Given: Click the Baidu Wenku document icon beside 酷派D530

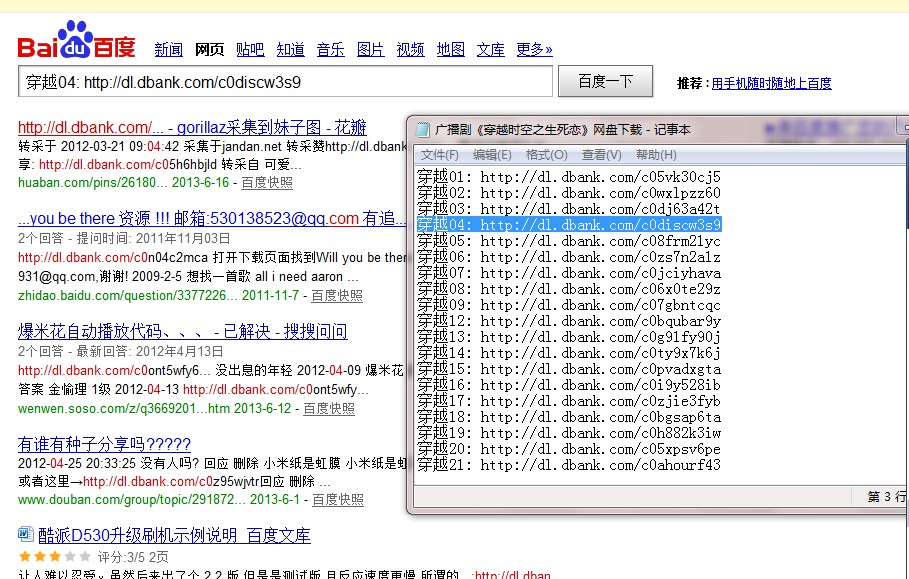Looking at the screenshot, I should pos(26,534).
